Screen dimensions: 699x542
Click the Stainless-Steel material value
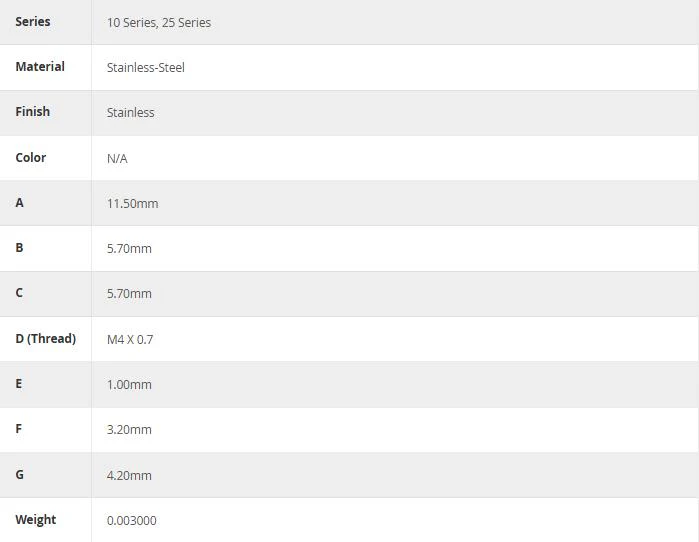tap(146, 68)
